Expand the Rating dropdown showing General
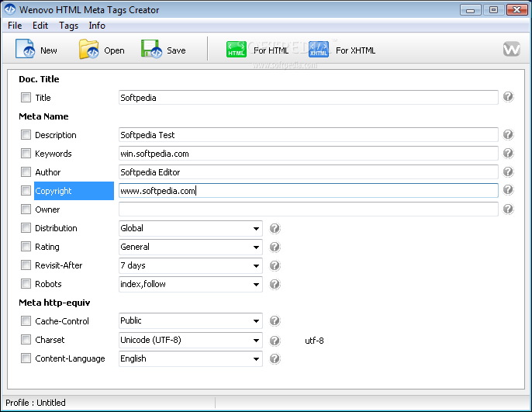 190,247
